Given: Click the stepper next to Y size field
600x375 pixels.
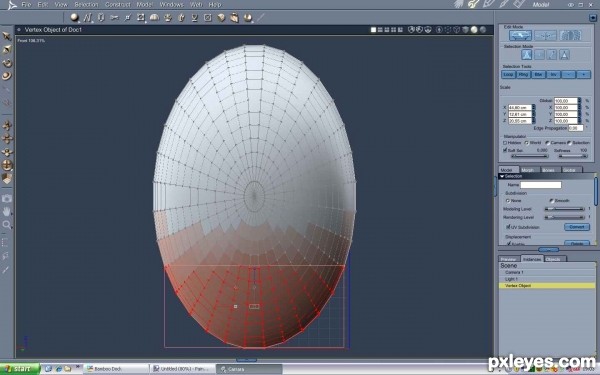Looking at the screenshot, I should point(533,114).
